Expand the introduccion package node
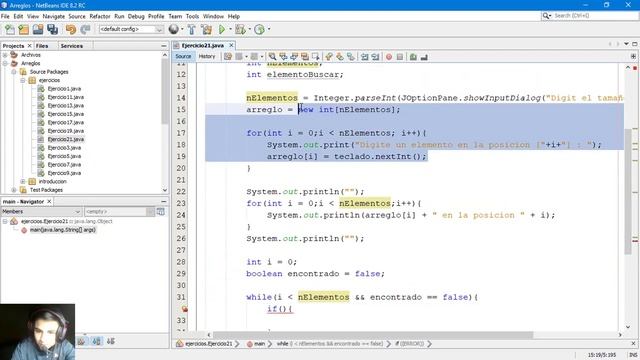The height and width of the screenshot is (360, 640). 23,181
